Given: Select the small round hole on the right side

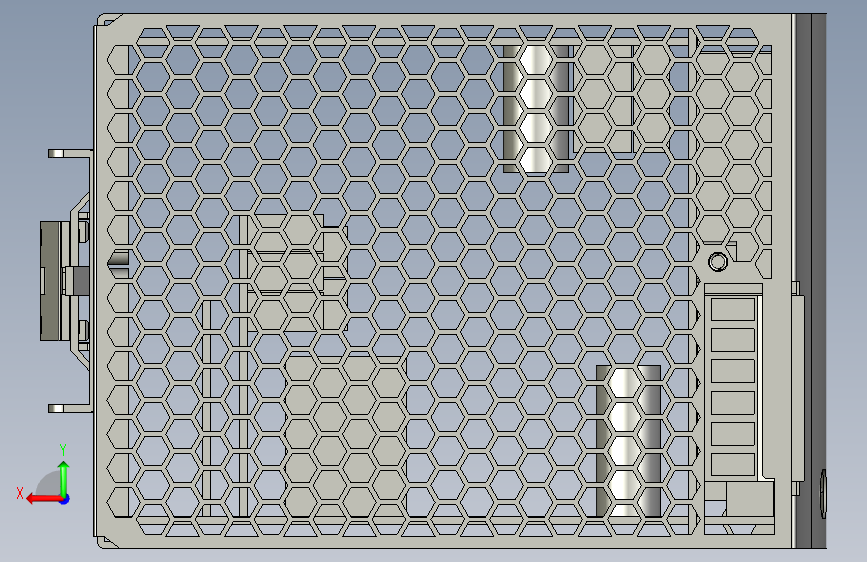Looking at the screenshot, I should tap(718, 262).
